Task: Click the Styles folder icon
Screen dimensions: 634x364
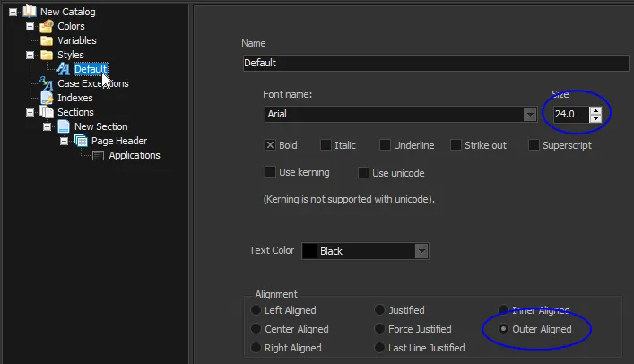Action: pyautogui.click(x=47, y=55)
